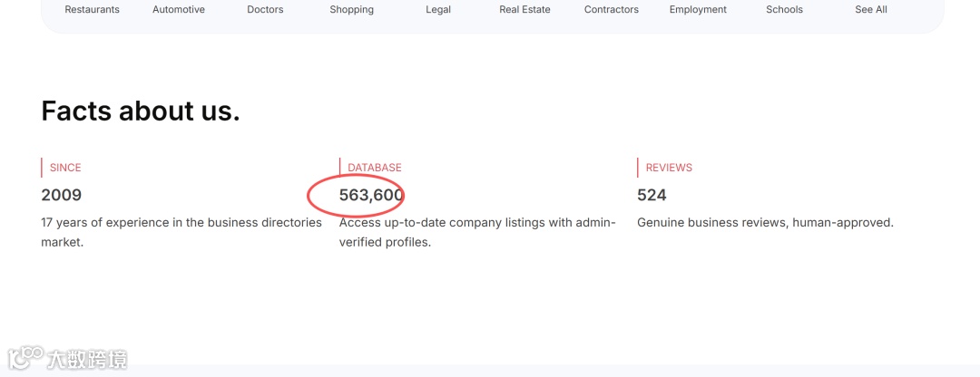Viewport: 980px width, 377px height.
Task: Click the SINCE label
Action: click(65, 168)
